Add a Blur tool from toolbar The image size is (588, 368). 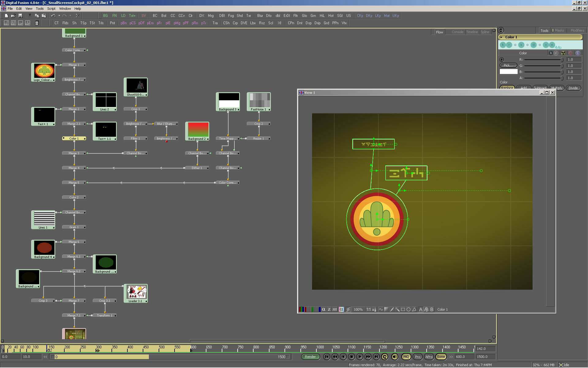pyautogui.click(x=260, y=16)
